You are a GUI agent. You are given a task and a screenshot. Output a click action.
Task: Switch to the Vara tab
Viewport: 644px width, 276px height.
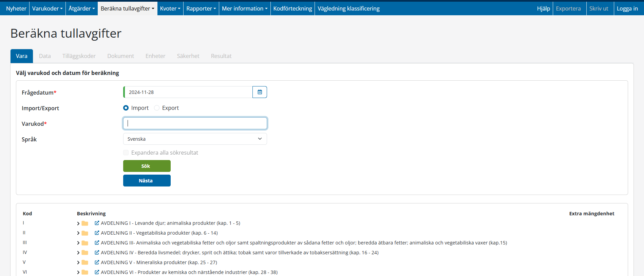coord(22,56)
